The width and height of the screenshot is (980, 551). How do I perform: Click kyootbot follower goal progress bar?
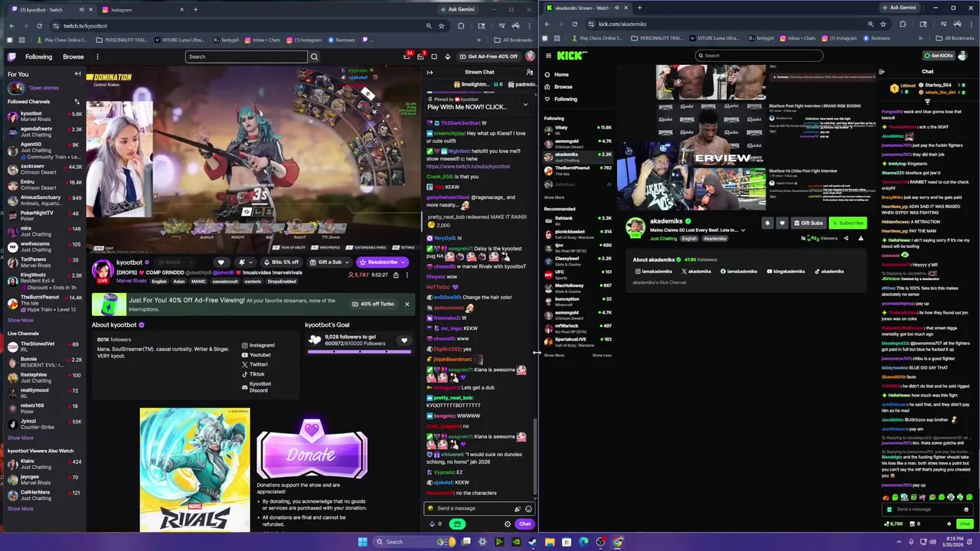coord(359,352)
